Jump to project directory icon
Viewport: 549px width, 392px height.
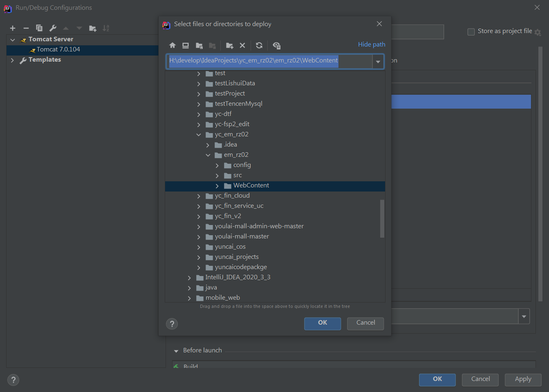[x=199, y=45]
